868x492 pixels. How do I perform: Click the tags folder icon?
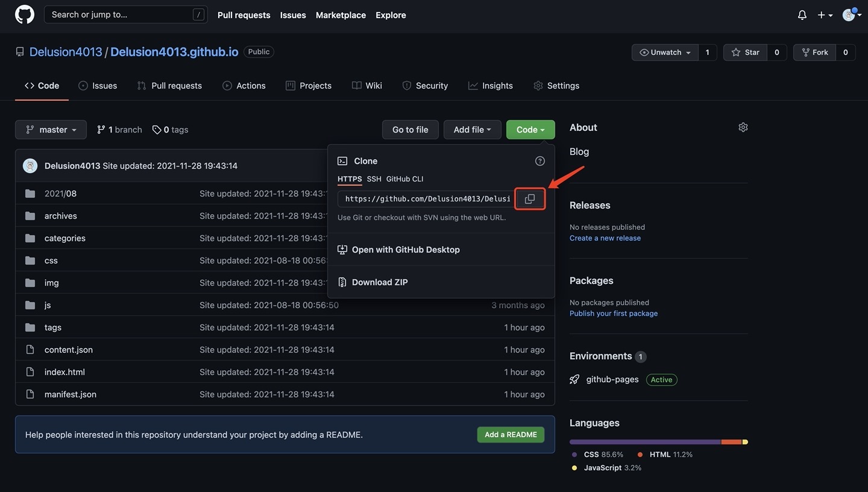30,327
